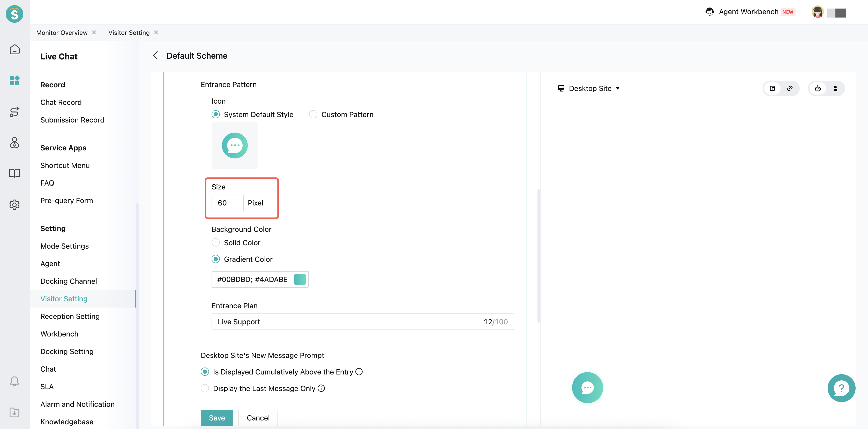Open the book knowledge icon in sidebar
This screenshot has height=429, width=868.
[14, 173]
